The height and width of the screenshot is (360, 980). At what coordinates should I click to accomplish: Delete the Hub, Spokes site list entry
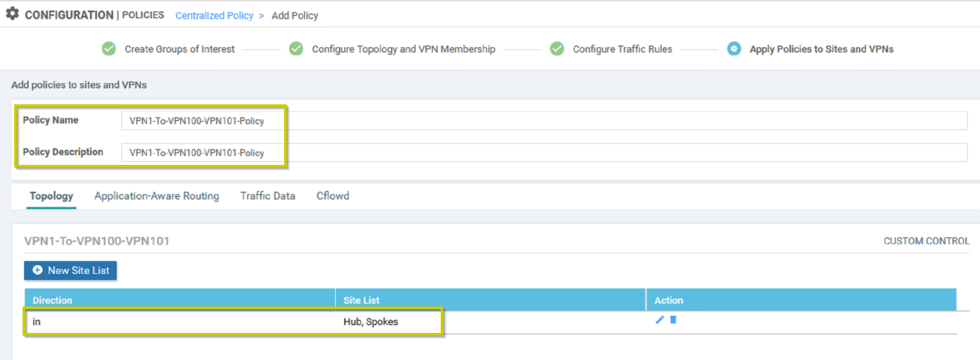pyautogui.click(x=673, y=319)
